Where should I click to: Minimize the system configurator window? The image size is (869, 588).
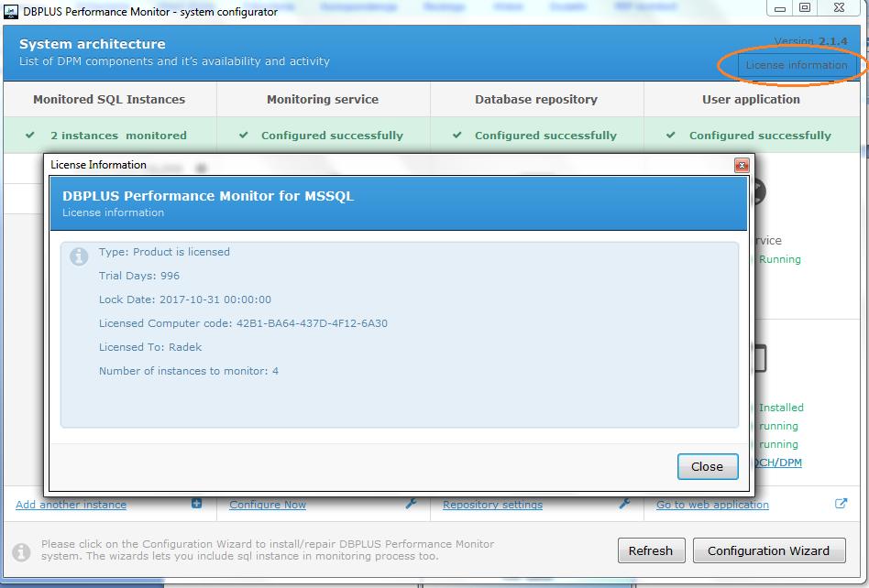(x=780, y=8)
